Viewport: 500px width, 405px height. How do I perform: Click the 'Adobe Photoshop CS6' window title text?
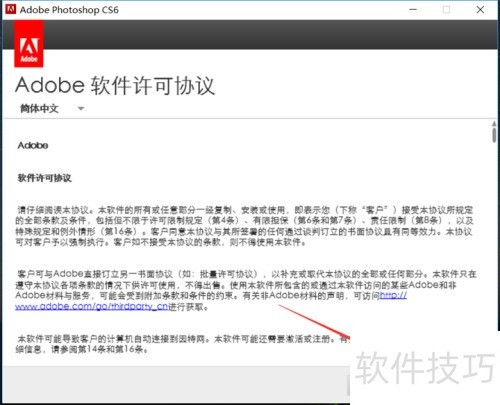click(69, 10)
